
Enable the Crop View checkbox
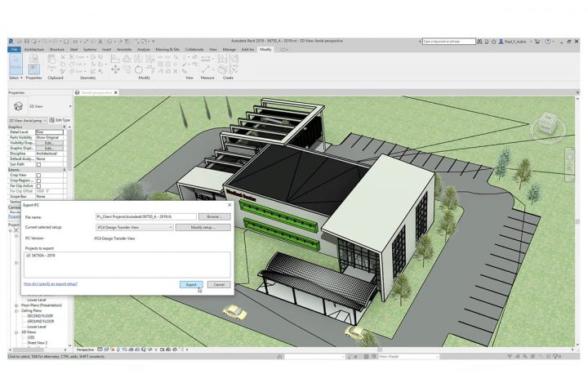[38, 174]
